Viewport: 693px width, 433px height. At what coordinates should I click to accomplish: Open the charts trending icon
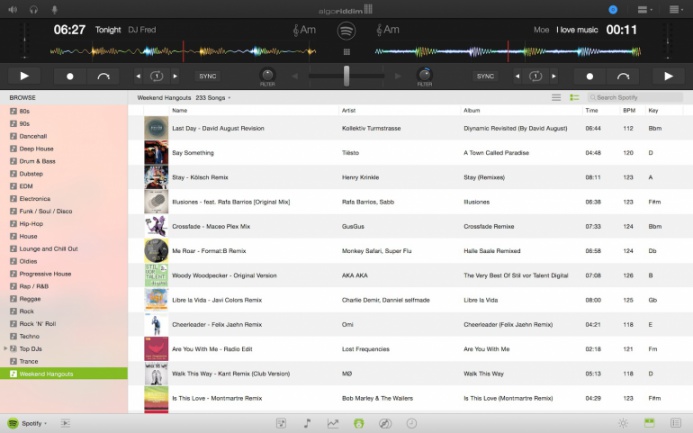[333, 423]
